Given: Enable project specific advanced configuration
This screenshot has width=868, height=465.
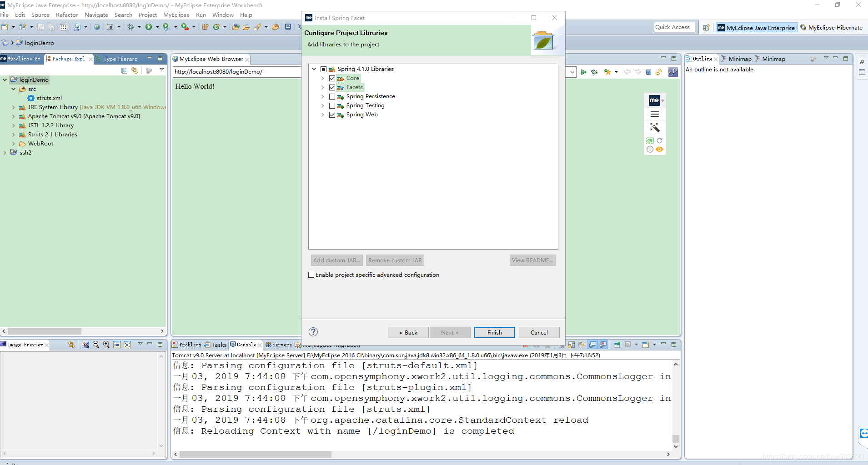Looking at the screenshot, I should click(311, 275).
